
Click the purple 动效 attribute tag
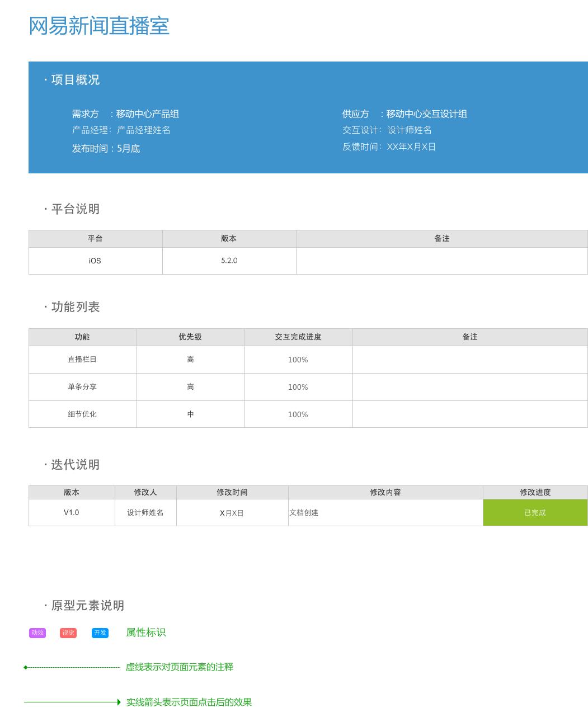[x=37, y=633]
